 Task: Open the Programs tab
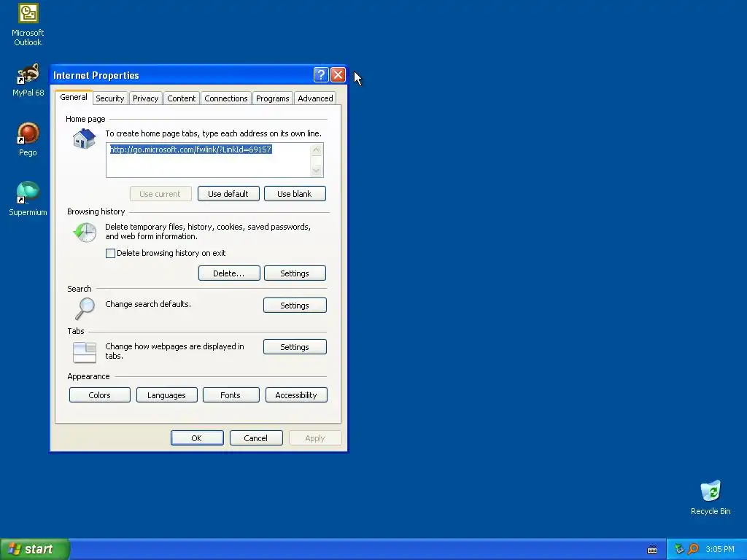tap(273, 98)
